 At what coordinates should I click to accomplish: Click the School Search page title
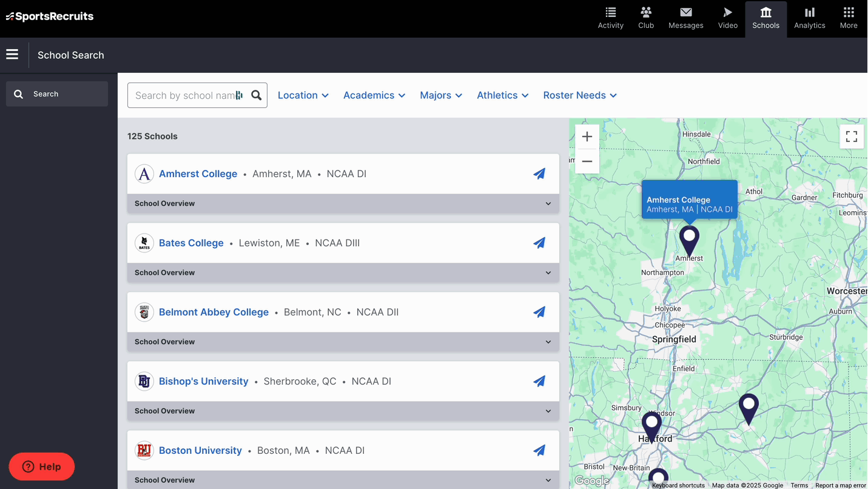click(x=71, y=55)
